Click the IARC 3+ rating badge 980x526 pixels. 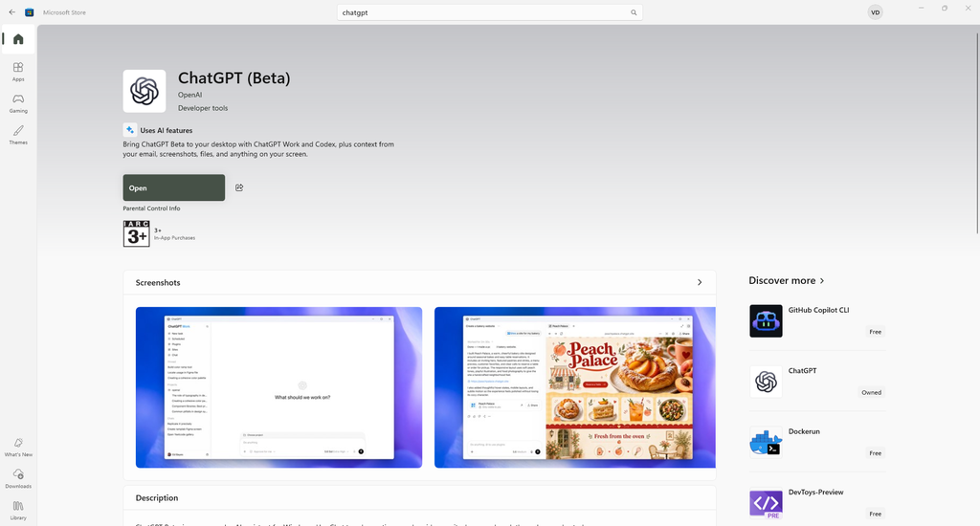(136, 233)
